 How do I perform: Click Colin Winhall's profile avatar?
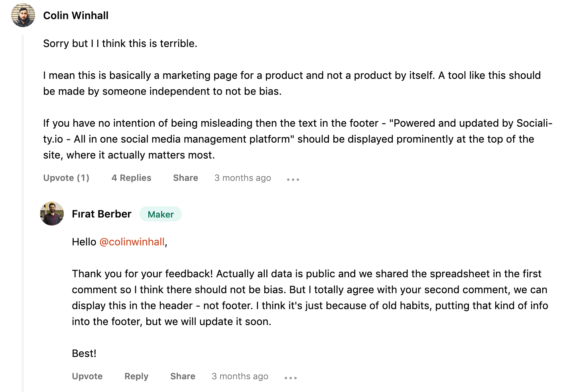pos(23,15)
